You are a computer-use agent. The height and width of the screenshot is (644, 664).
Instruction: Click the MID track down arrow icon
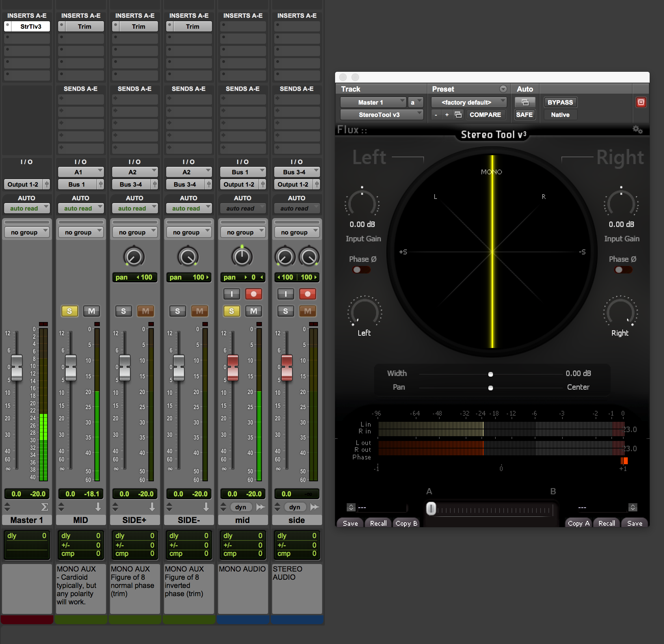coord(98,507)
